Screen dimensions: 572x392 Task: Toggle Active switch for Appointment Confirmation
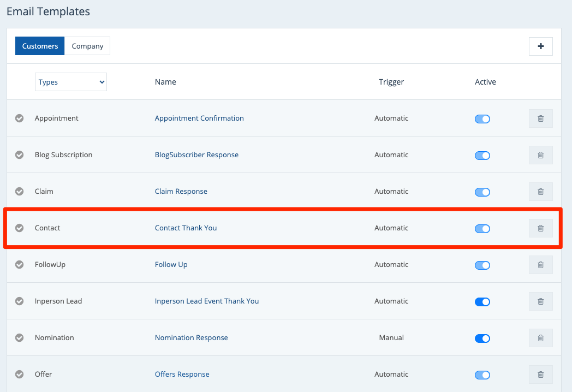pos(482,119)
